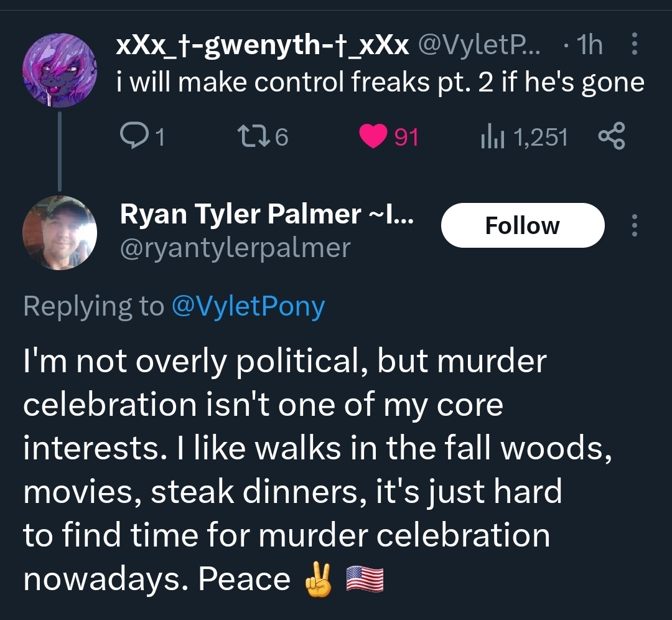Open the @VyletPony mention link
This screenshot has height=620, width=672.
(x=248, y=306)
